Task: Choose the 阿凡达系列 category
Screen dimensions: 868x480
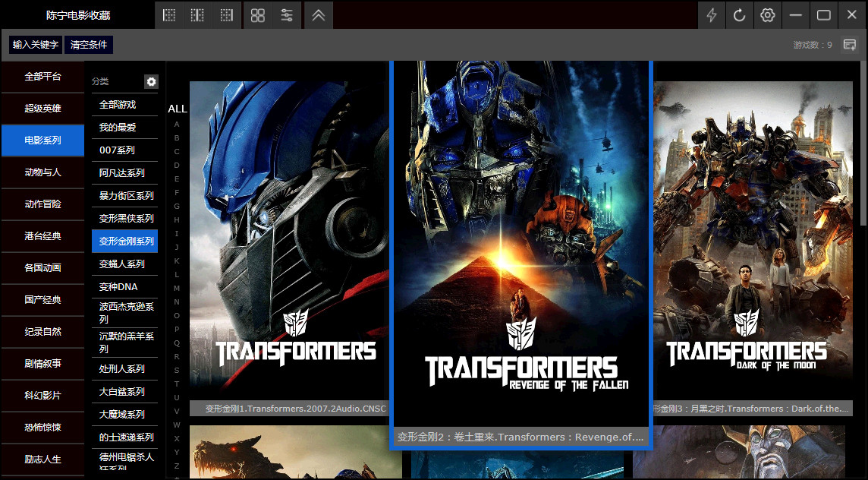Action: coord(121,173)
